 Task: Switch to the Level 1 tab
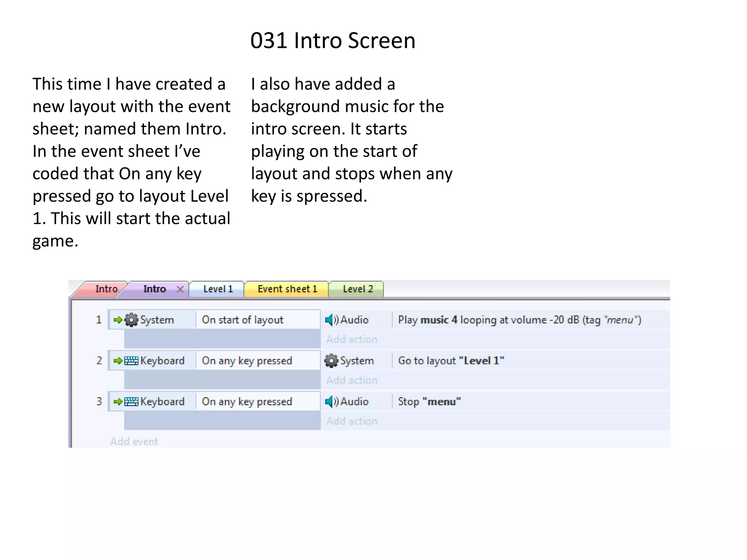pos(218,289)
